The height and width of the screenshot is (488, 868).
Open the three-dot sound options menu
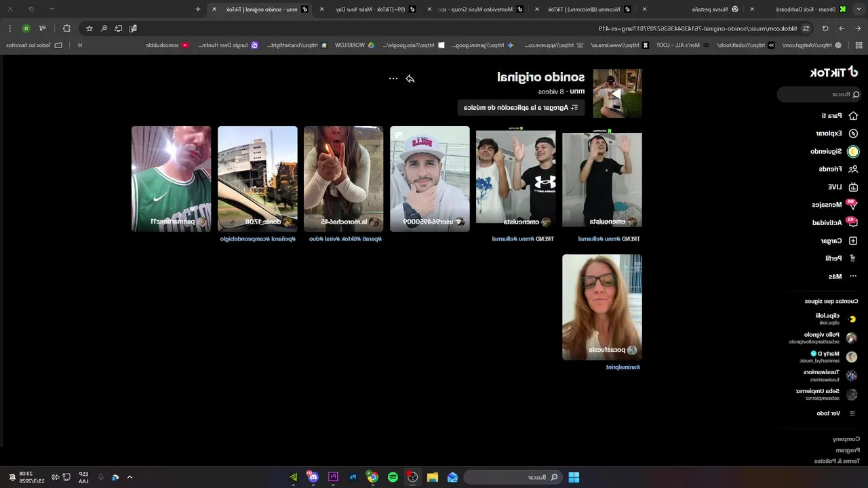[x=393, y=79]
